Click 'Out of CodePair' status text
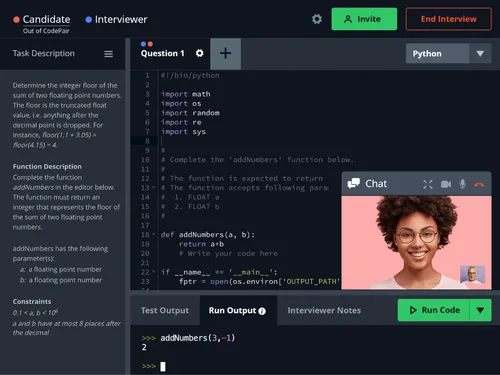This screenshot has height=375, width=500. (x=46, y=31)
